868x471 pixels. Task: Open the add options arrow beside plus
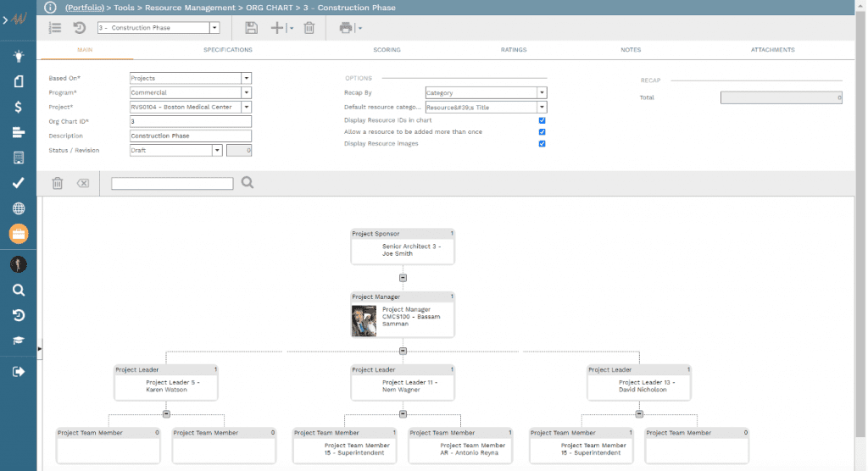292,28
